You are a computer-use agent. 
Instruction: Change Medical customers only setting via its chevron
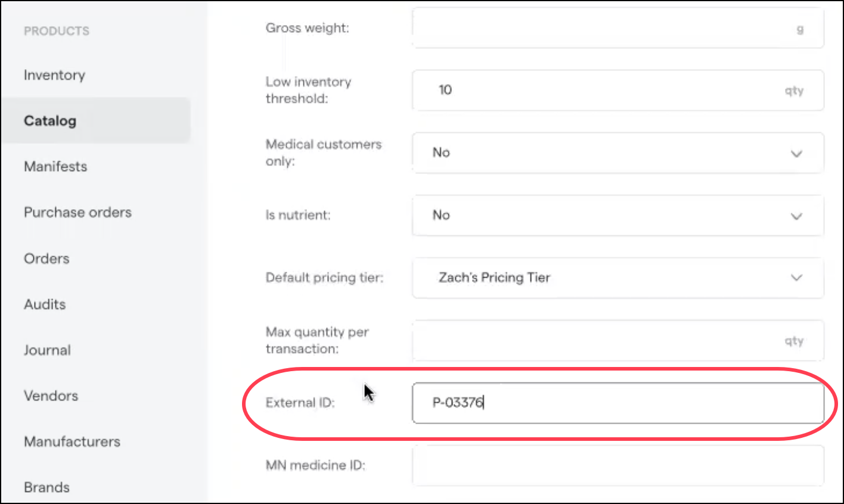click(796, 153)
